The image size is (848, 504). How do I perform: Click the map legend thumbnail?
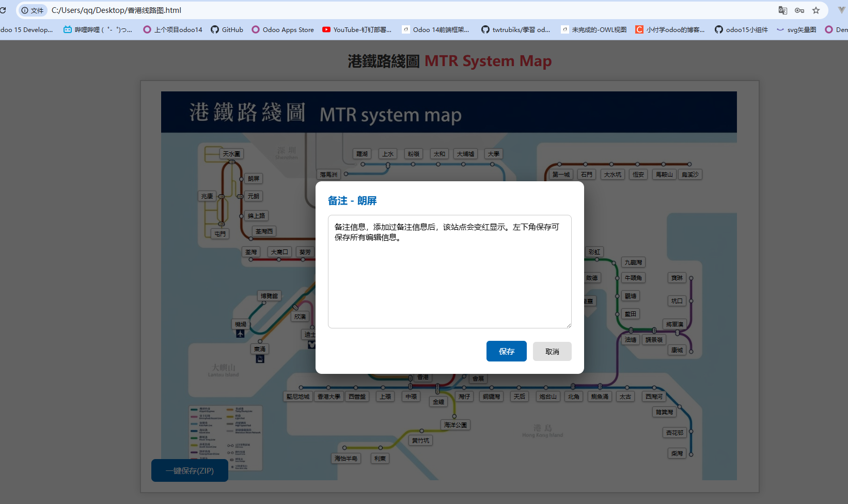point(226,438)
